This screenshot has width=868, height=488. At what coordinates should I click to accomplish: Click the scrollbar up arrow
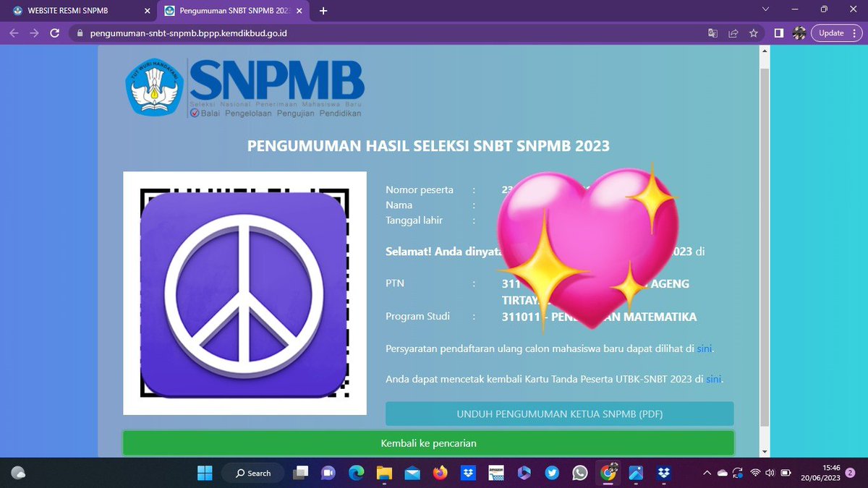point(765,52)
